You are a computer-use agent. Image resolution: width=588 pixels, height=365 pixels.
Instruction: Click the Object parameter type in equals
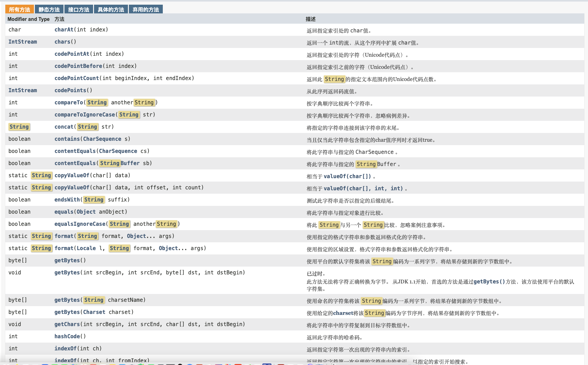click(86, 212)
